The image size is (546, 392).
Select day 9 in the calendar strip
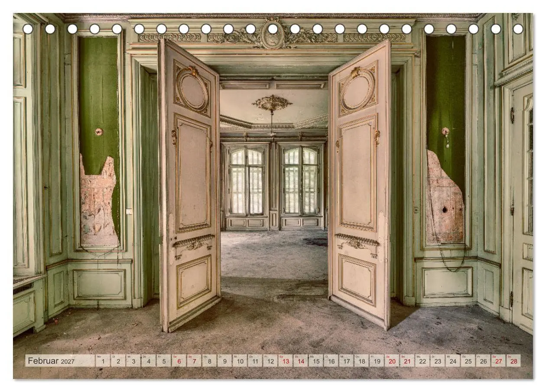[224, 361]
